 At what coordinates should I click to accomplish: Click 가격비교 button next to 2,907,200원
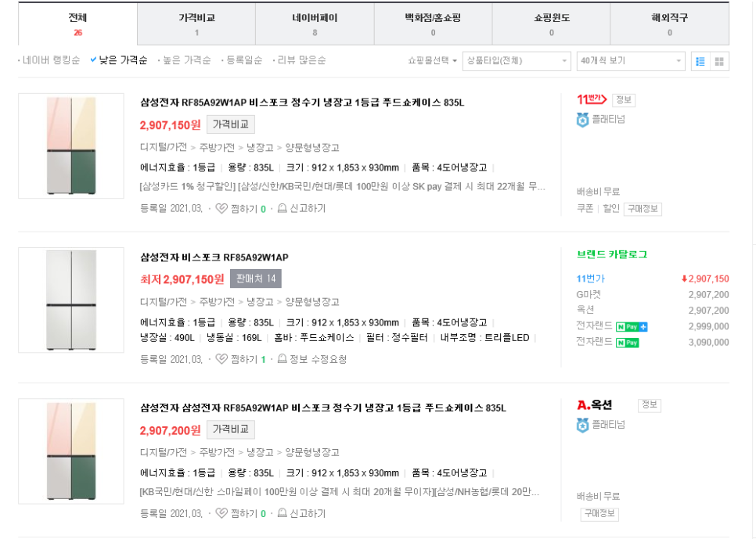(x=230, y=429)
